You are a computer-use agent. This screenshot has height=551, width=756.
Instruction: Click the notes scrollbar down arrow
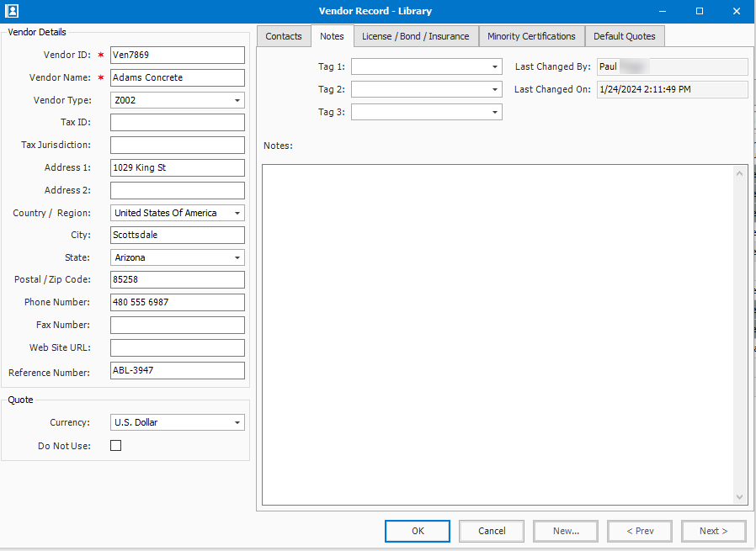(740, 497)
